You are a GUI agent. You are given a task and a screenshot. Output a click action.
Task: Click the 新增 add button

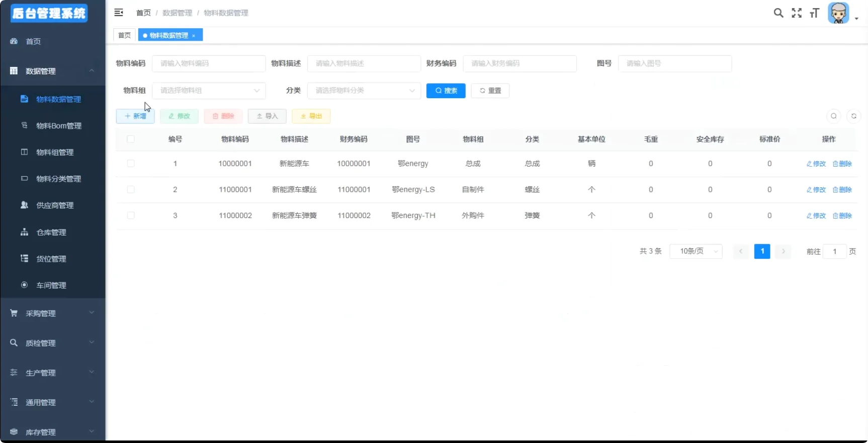point(135,116)
